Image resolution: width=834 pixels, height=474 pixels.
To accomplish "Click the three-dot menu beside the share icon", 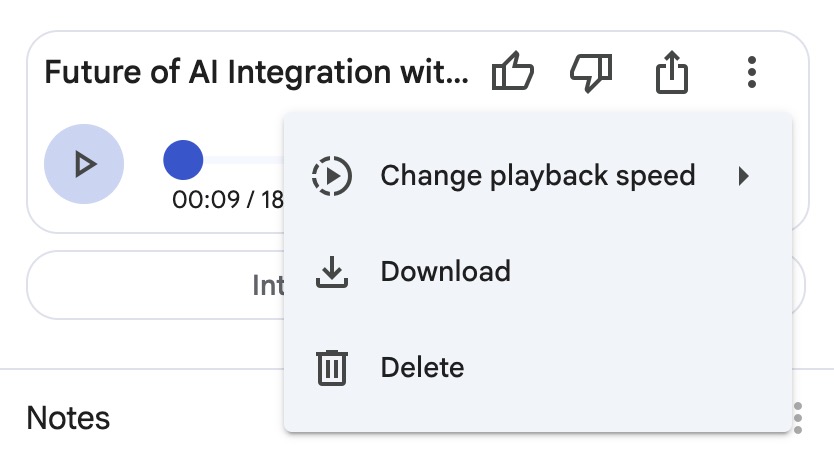I will click(x=752, y=73).
